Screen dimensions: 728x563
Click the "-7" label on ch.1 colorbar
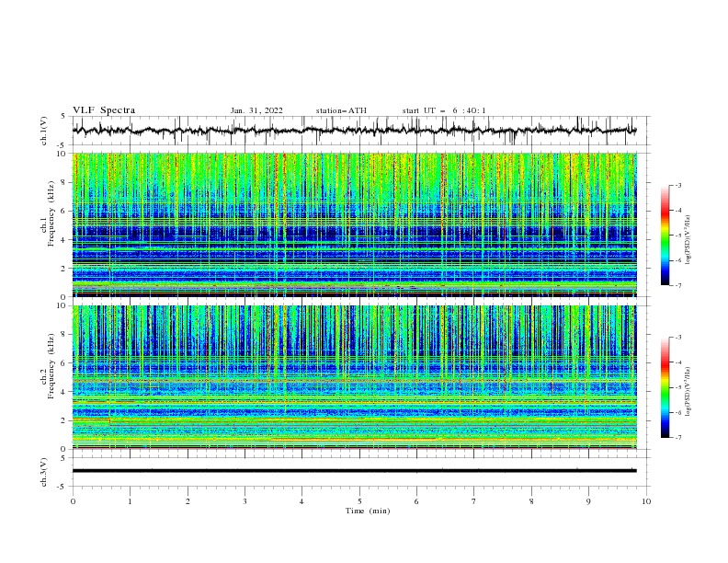(x=677, y=285)
